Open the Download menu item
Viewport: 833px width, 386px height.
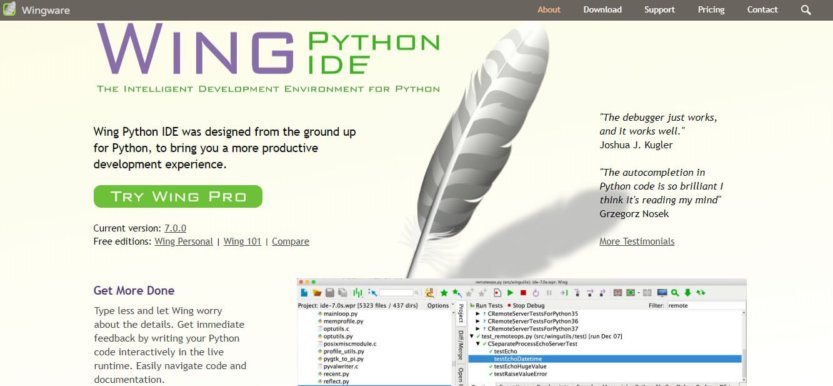coord(602,10)
